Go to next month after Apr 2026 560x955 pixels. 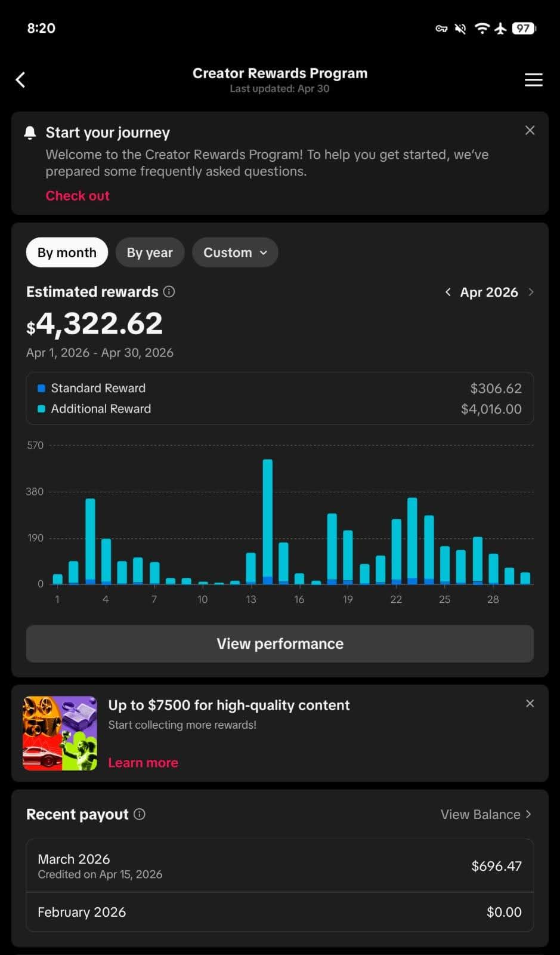pos(531,292)
